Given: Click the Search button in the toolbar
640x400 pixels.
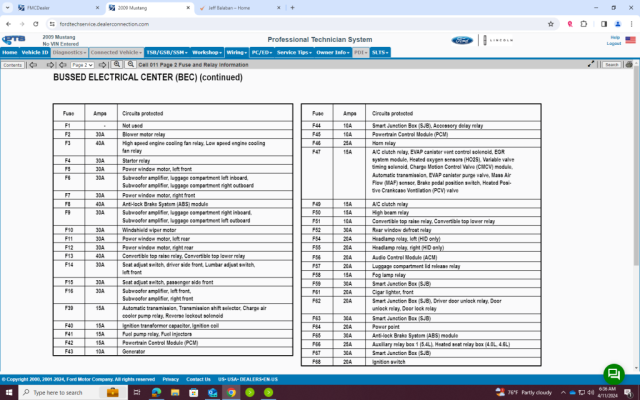Looking at the screenshot, I should 611,65.
